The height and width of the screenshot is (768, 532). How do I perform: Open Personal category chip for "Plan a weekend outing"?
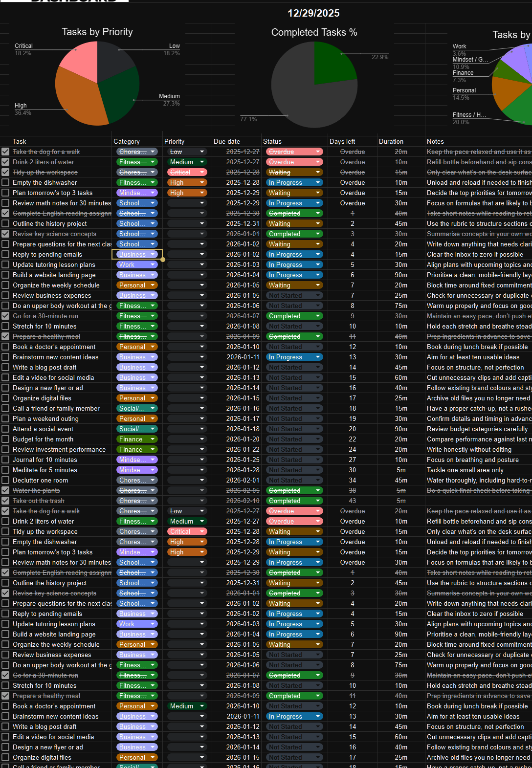[137, 418]
